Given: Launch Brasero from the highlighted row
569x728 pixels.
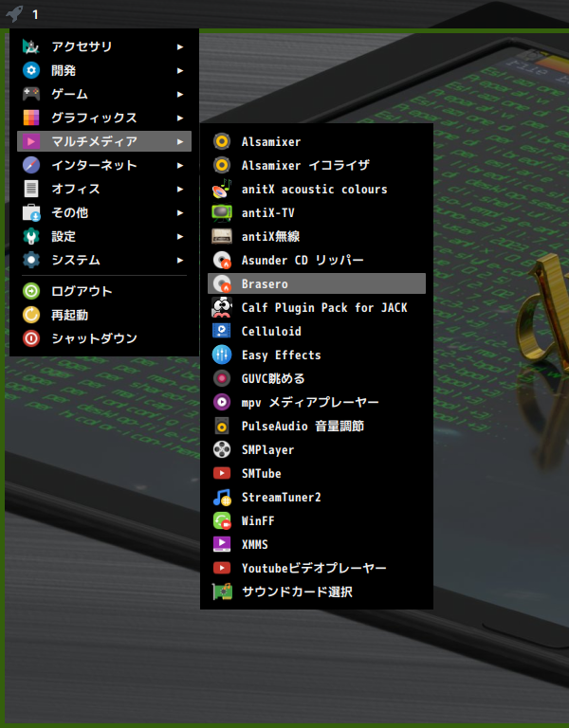Looking at the screenshot, I should 317,283.
